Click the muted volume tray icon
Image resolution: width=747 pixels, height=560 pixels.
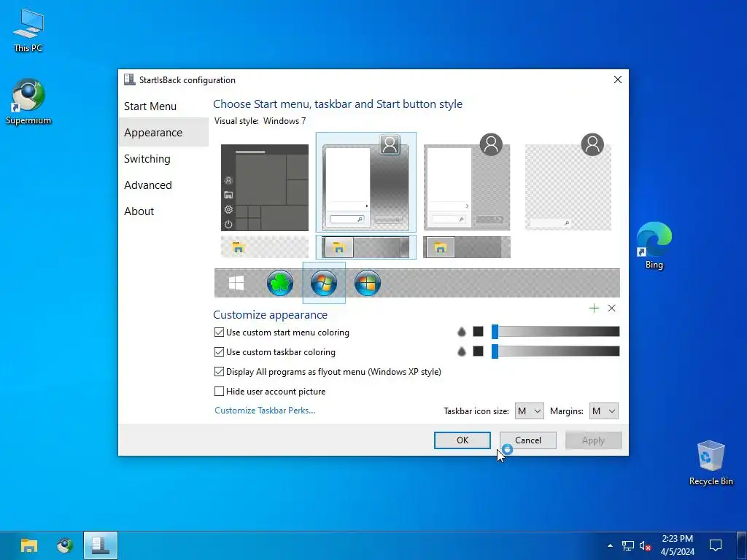[645, 545]
